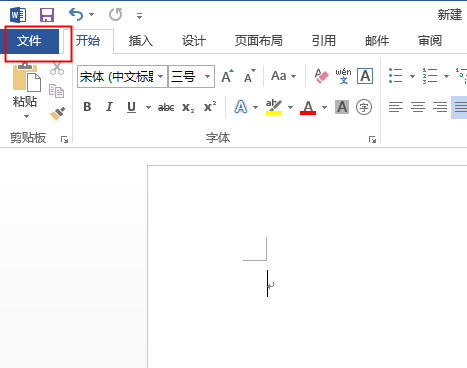
Task: Click the Enclose Characters circled 字 icon
Action: coord(364,107)
